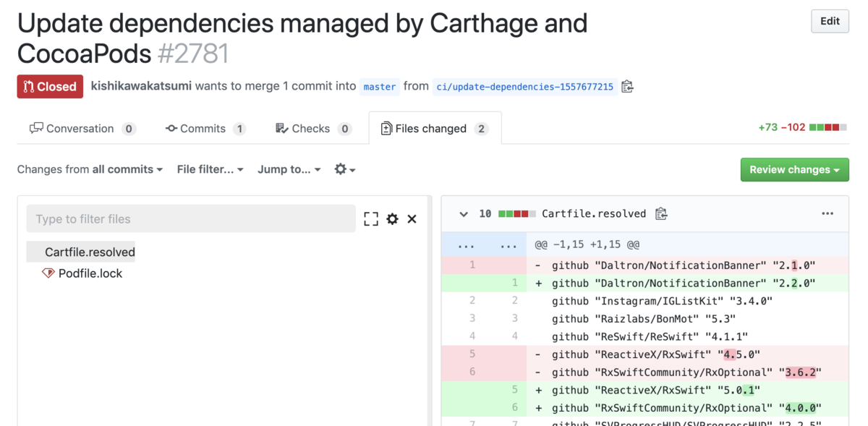Open the ci/update-dependencies-1557677215 branch link

[x=525, y=87]
